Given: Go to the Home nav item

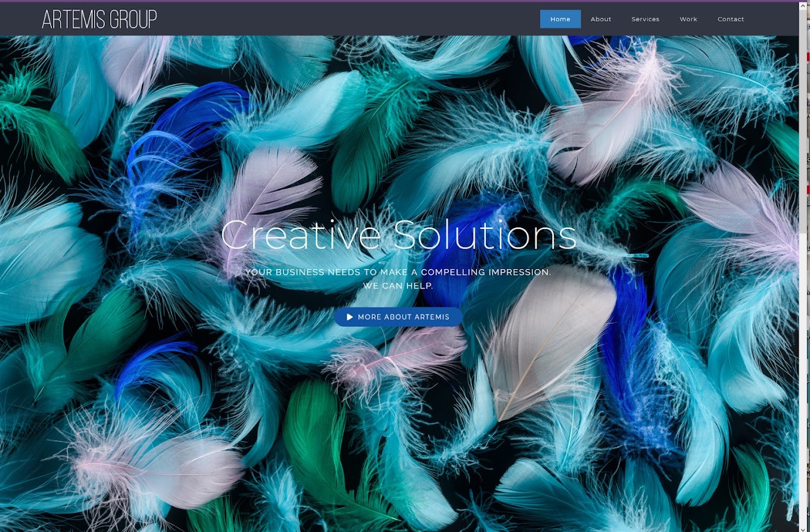Looking at the screenshot, I should coord(560,19).
